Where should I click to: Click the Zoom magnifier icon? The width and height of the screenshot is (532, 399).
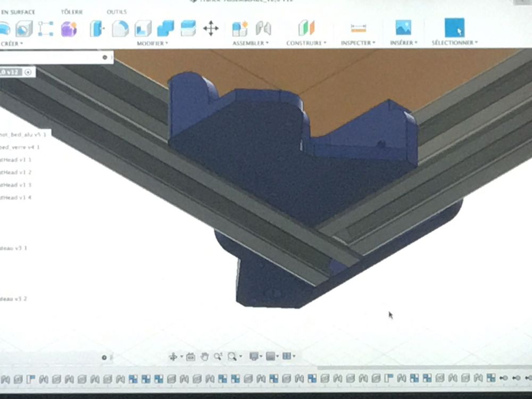(218, 356)
